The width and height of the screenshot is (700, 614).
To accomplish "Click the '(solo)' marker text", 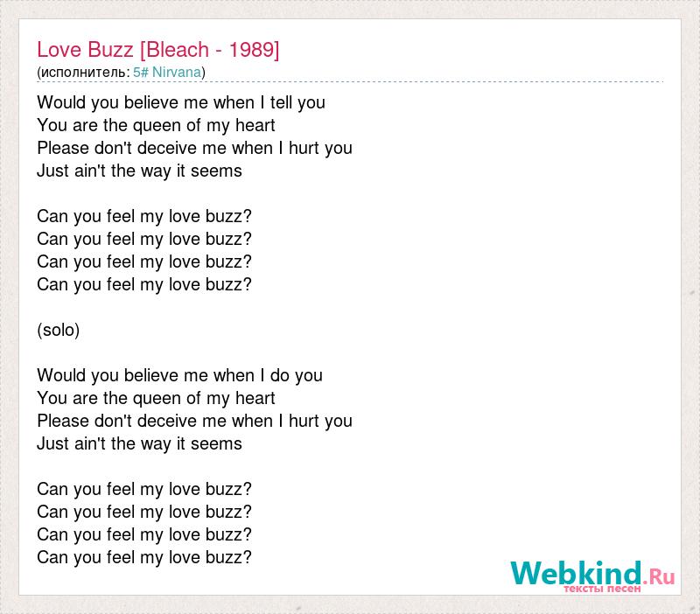I will click(x=59, y=331).
